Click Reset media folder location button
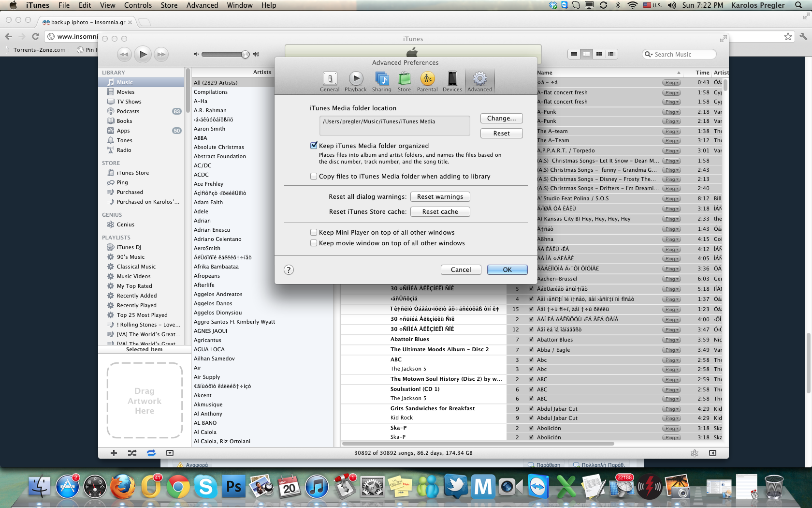The width and height of the screenshot is (812, 508). [501, 133]
